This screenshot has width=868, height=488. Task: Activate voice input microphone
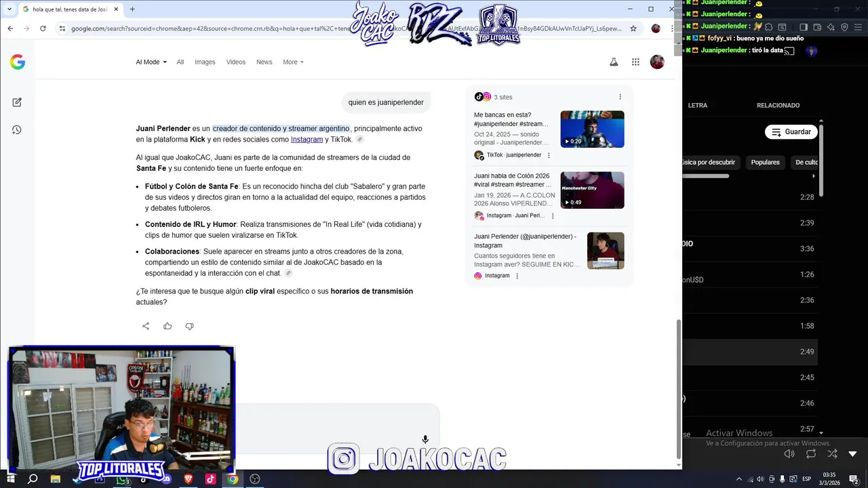[425, 440]
